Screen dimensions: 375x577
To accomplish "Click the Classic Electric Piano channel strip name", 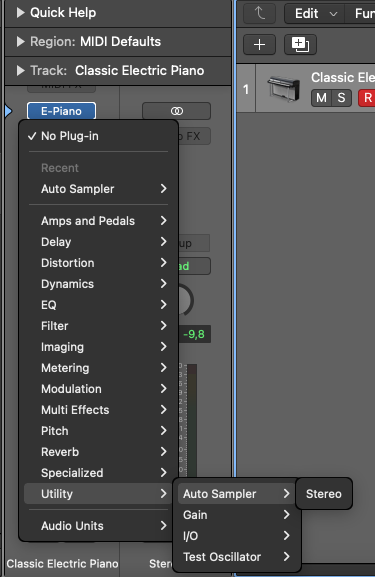I will pyautogui.click(x=63, y=563).
